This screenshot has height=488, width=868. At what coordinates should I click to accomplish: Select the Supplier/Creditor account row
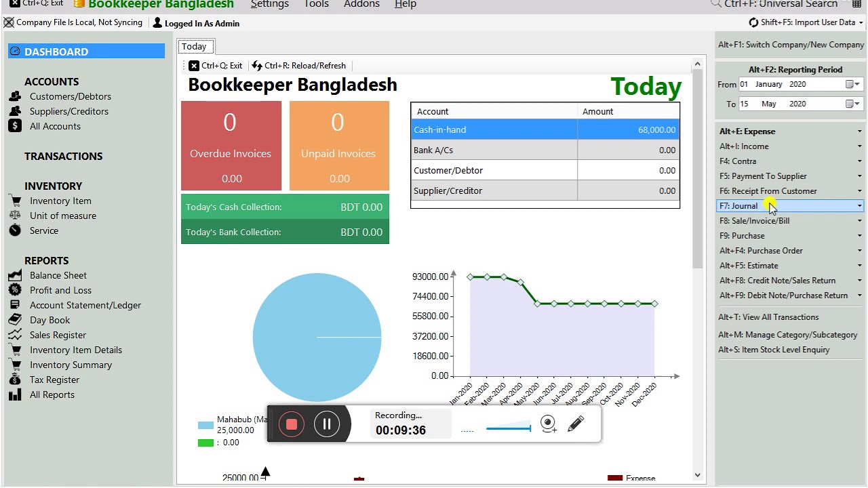point(545,191)
